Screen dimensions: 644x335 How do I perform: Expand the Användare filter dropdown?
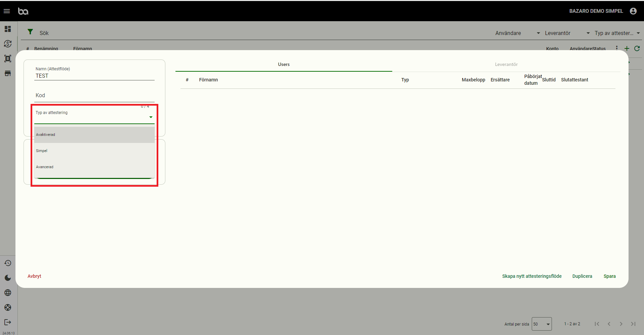pos(518,33)
